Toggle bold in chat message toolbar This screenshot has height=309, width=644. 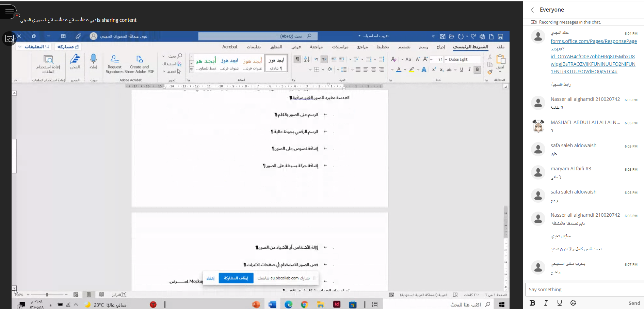tap(532, 303)
